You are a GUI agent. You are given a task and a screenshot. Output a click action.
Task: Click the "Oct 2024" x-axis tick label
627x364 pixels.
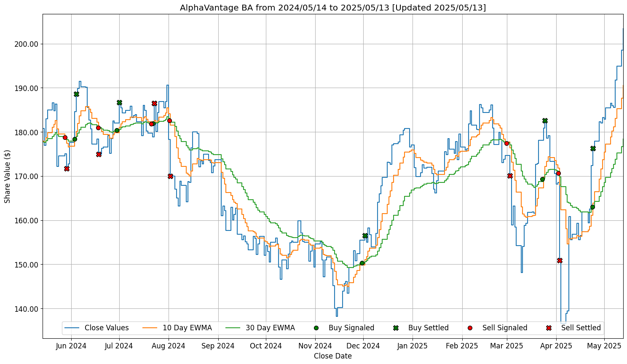click(266, 346)
